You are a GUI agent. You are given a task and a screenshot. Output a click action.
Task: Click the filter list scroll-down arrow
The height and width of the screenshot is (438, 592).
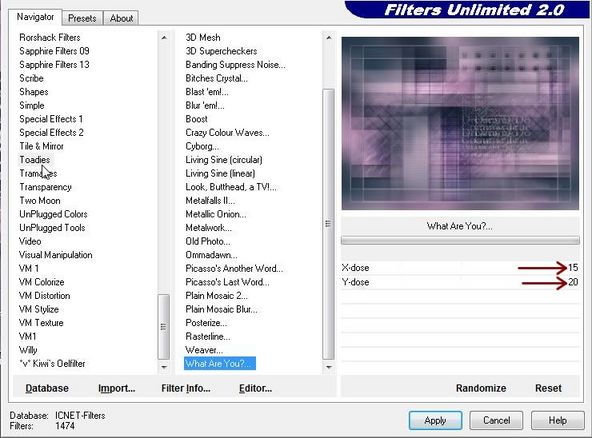[x=329, y=367]
